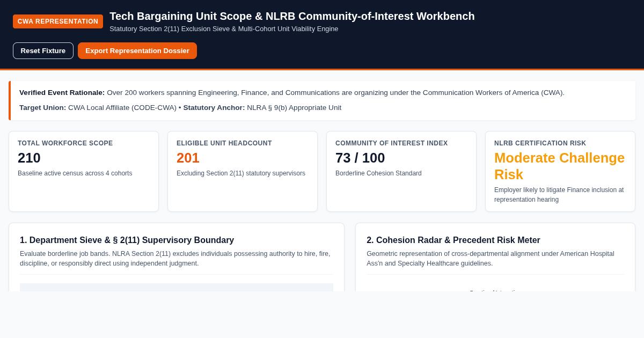The height and width of the screenshot is (338, 644).
Task: Click the 201 eligible headcount value
Action: click(188, 158)
